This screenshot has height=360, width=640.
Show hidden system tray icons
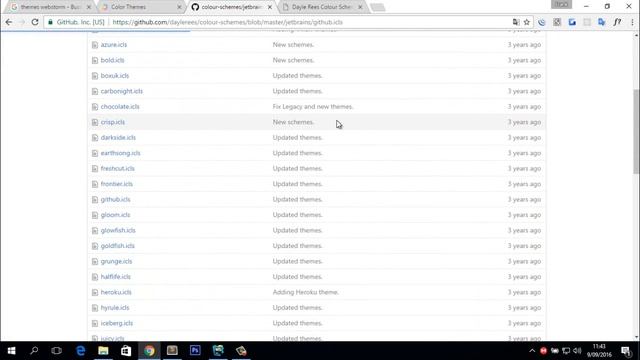(x=532, y=351)
